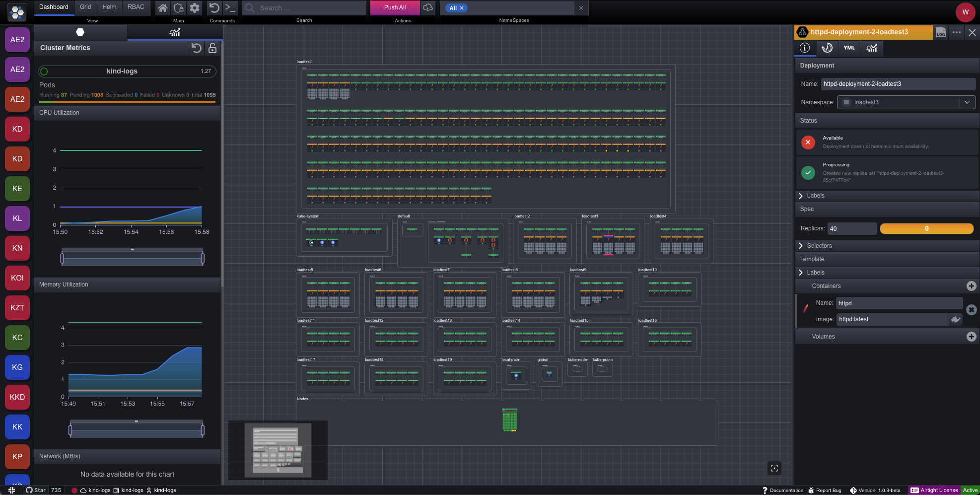Remove the All namespace filter chip
Viewport: 980px width, 495px height.
pos(462,8)
